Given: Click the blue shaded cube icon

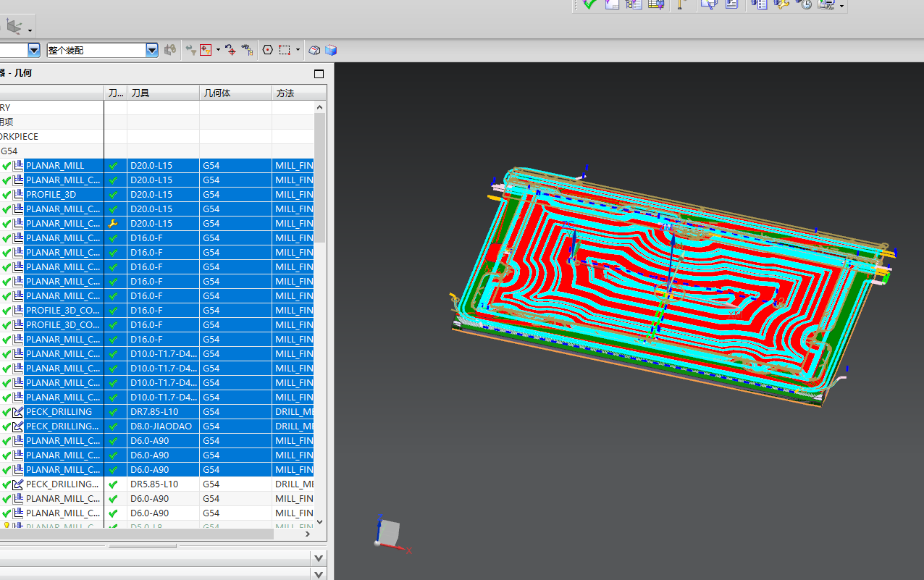Looking at the screenshot, I should pyautogui.click(x=331, y=50).
